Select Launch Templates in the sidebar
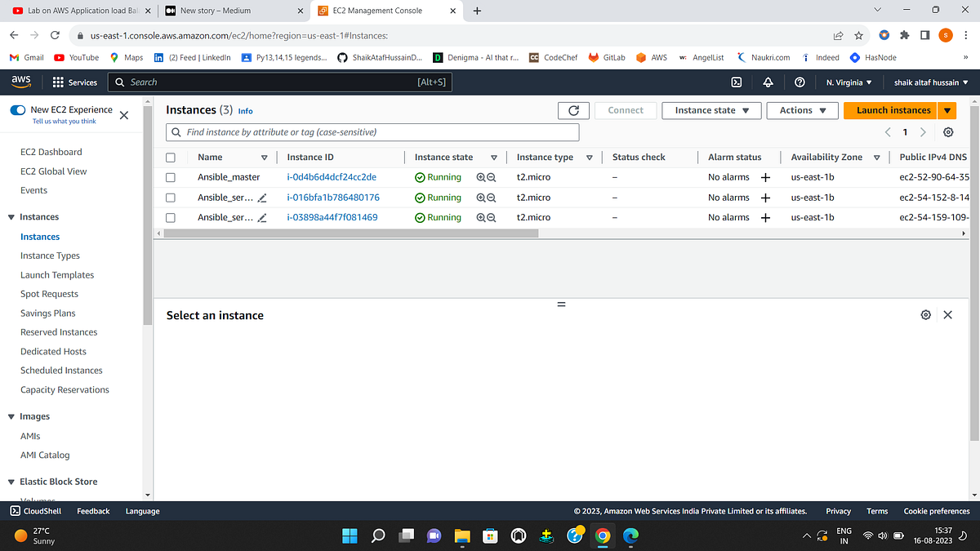Image resolution: width=980 pixels, height=551 pixels. 56,274
